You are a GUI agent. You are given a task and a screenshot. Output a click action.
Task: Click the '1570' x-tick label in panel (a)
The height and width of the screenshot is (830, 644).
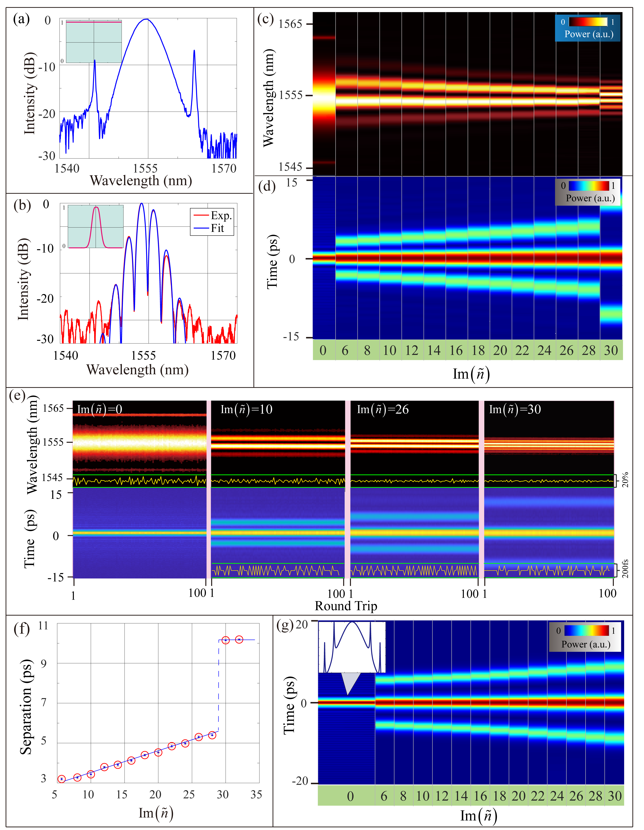224,168
